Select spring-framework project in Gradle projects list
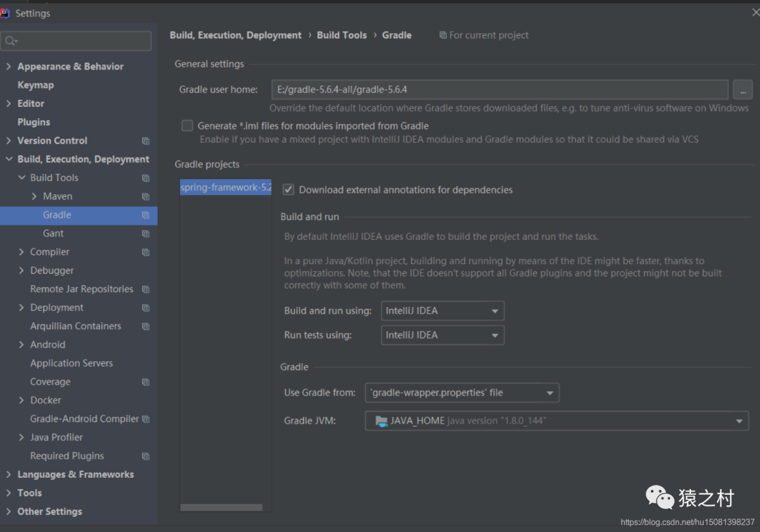Viewport: 760px width, 532px height. [226, 187]
